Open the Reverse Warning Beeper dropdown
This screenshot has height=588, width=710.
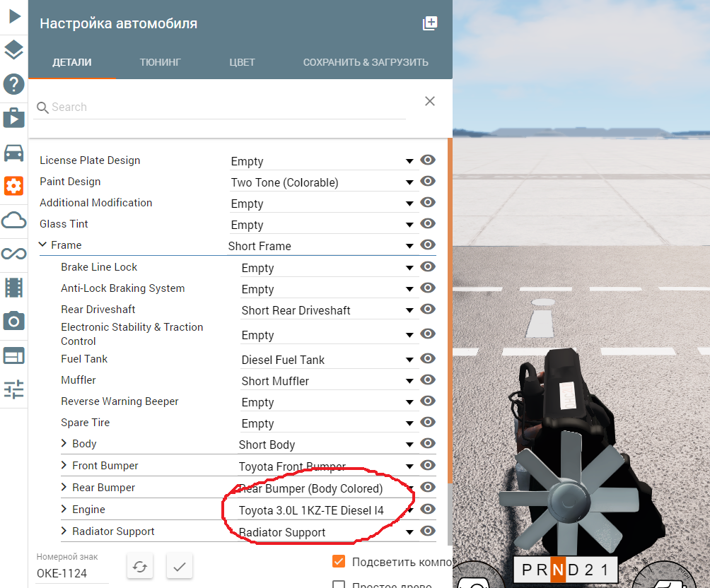click(x=328, y=402)
